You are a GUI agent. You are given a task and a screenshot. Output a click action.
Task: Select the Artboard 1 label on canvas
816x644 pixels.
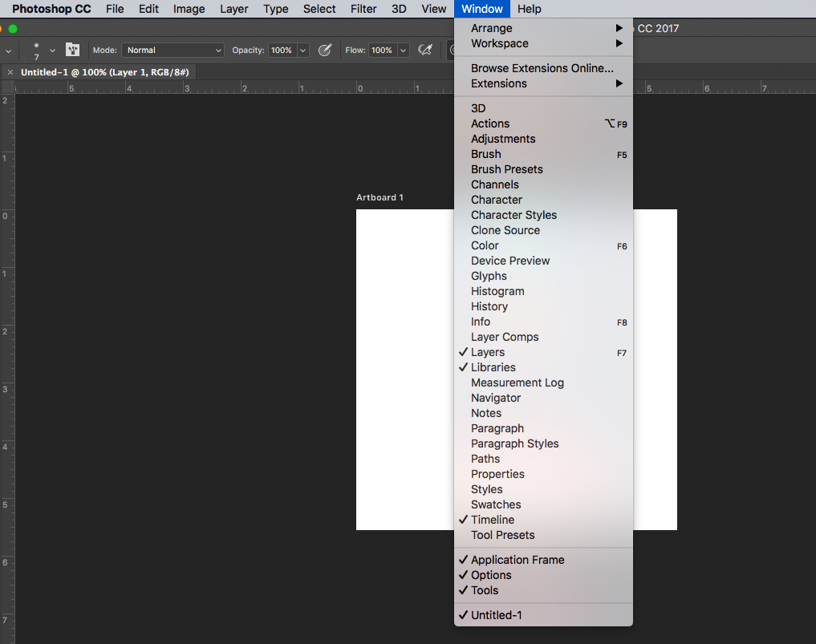[x=380, y=197]
